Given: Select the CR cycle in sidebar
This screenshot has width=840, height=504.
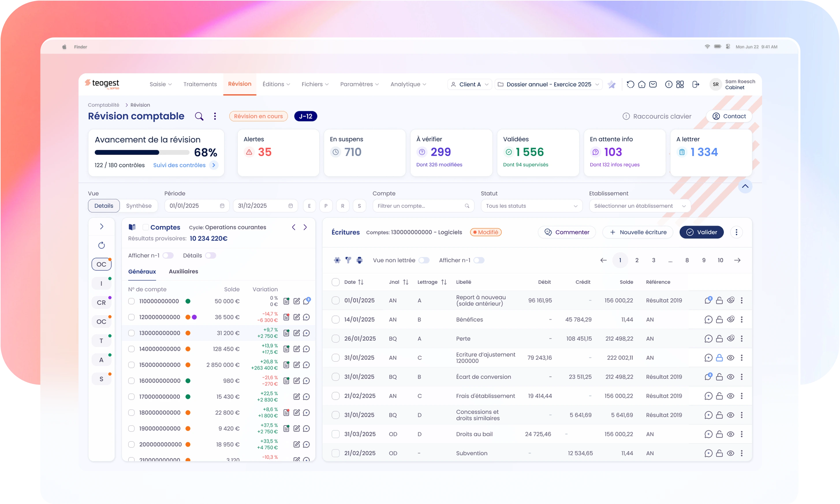Looking at the screenshot, I should click(x=101, y=302).
